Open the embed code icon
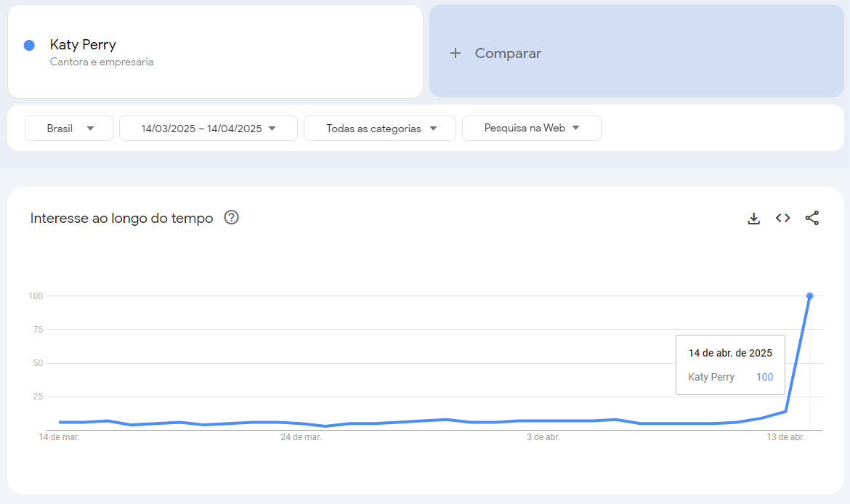850x504 pixels. tap(782, 218)
